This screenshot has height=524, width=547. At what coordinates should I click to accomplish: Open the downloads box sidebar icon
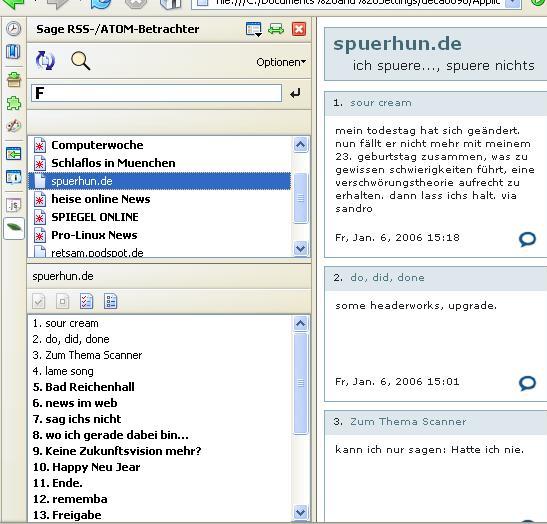tap(14, 80)
